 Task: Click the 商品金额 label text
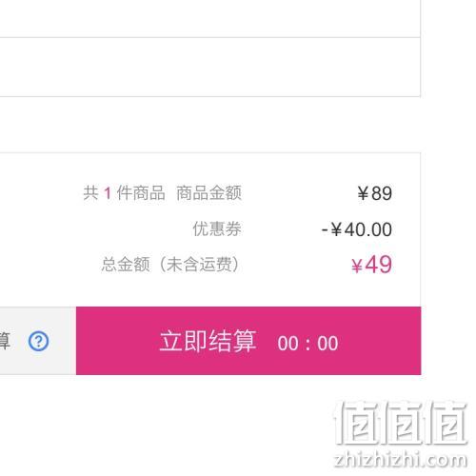coord(208,193)
